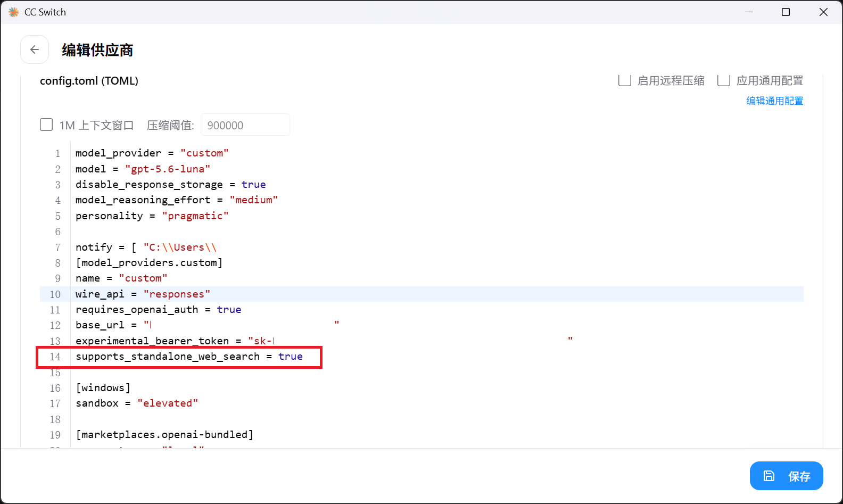Screen dimensions: 843x504
Task: Click the back arrow button
Action: [x=35, y=49]
